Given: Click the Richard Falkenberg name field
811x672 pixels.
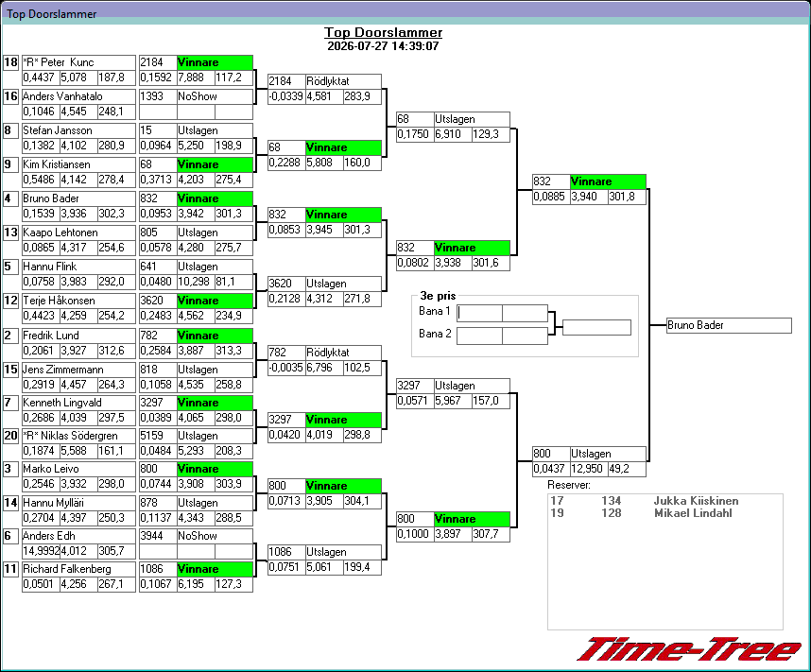Looking at the screenshot, I should point(78,569).
